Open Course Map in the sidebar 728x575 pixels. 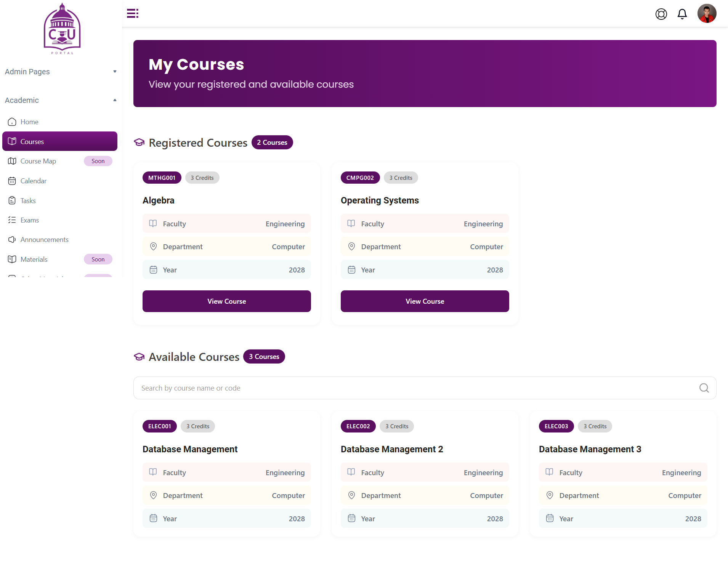pyautogui.click(x=38, y=161)
